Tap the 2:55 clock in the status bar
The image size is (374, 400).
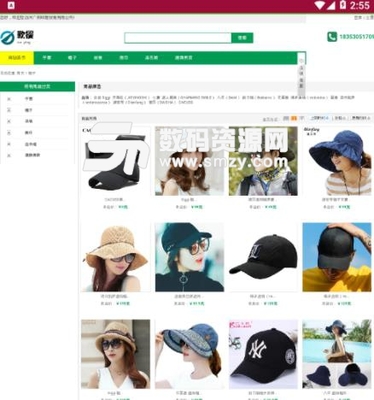point(360,5)
